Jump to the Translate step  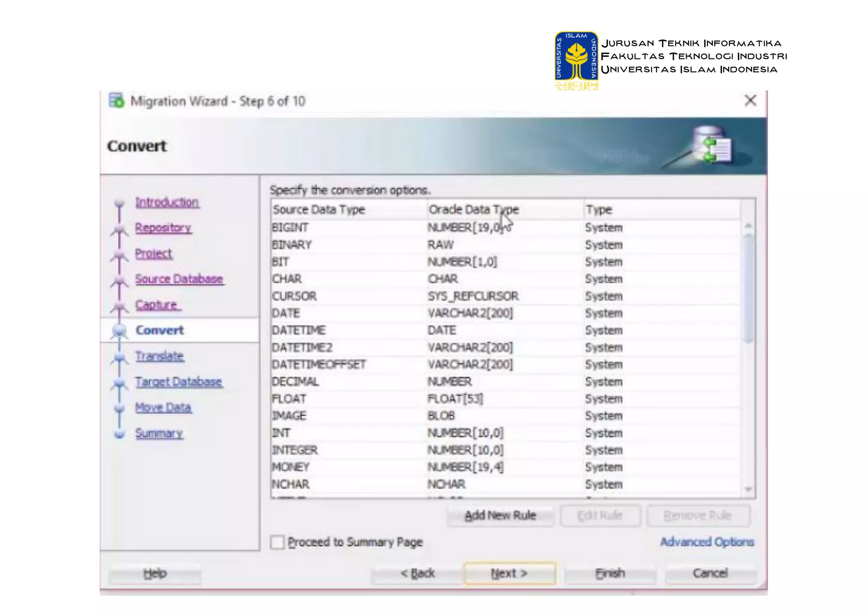pyautogui.click(x=159, y=356)
